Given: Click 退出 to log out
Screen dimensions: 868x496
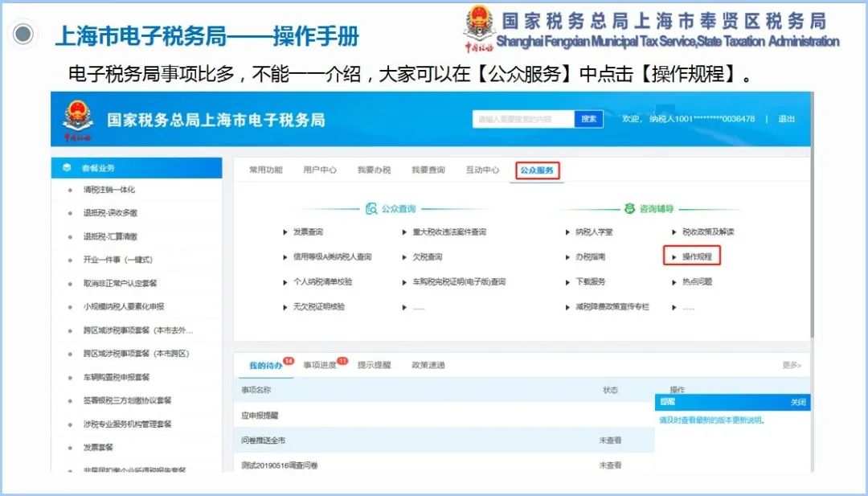Looking at the screenshot, I should point(787,119).
